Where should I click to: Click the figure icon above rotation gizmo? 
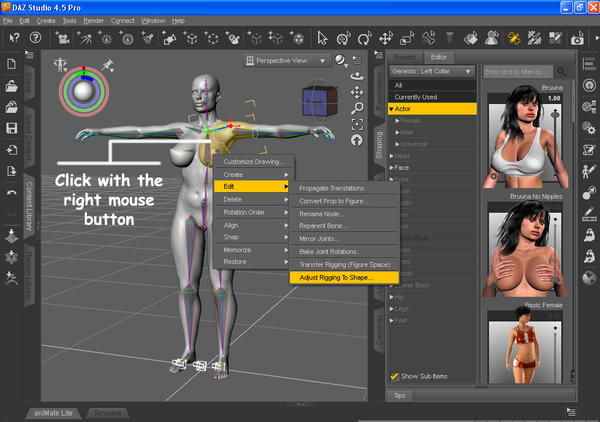pyautogui.click(x=60, y=65)
